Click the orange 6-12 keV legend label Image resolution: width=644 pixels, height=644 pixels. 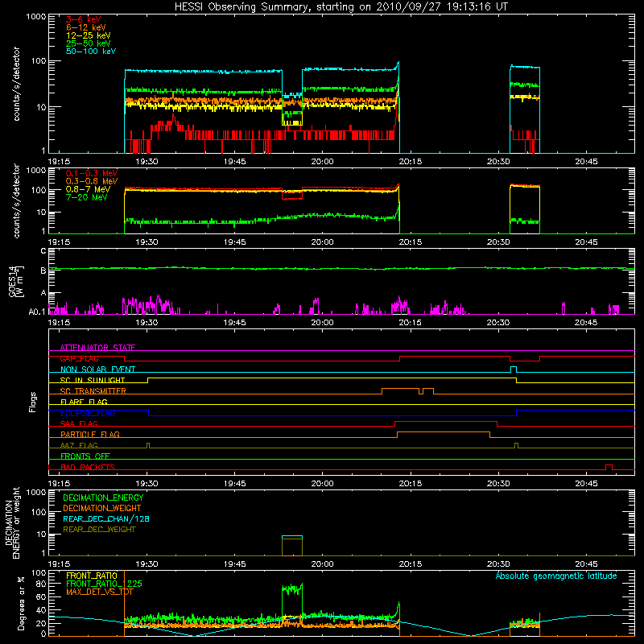coord(85,27)
